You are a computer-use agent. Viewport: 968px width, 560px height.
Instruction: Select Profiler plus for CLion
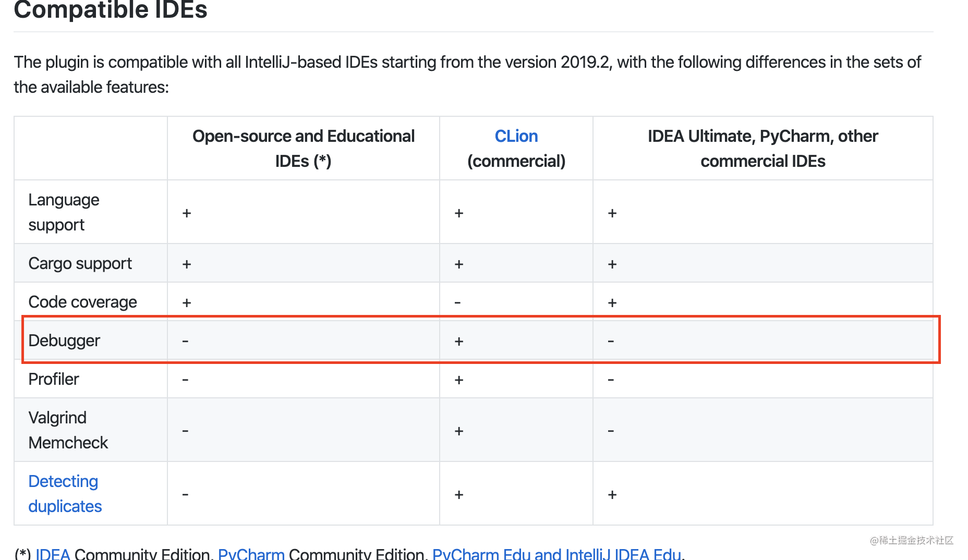coord(459,380)
